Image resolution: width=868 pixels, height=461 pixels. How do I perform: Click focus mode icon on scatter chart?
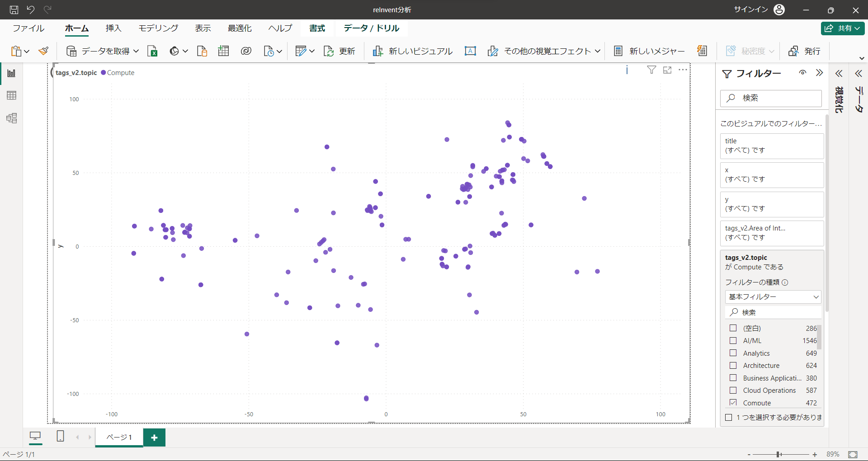pyautogui.click(x=667, y=70)
